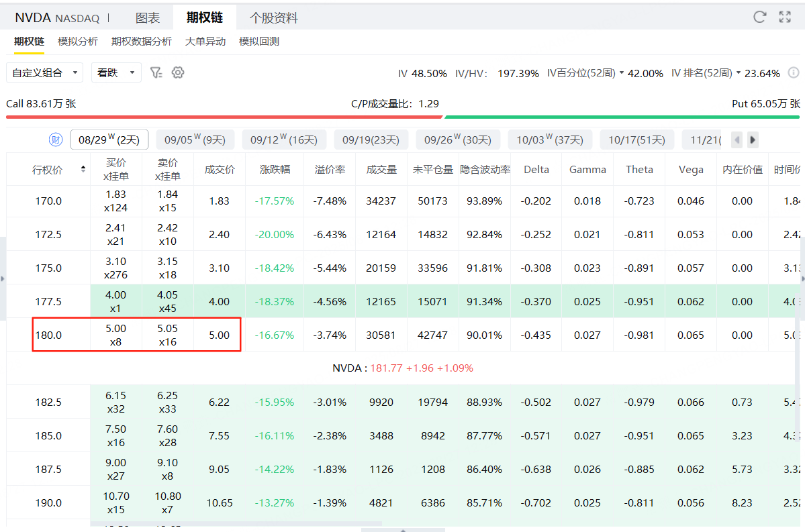Click ask 5.05 x16 in 180.0 row
Image resolution: width=805 pixels, height=532 pixels.
[x=167, y=335]
